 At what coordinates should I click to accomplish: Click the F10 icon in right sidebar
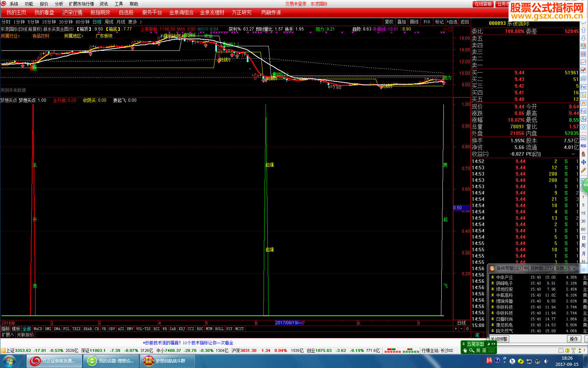click(x=583, y=87)
